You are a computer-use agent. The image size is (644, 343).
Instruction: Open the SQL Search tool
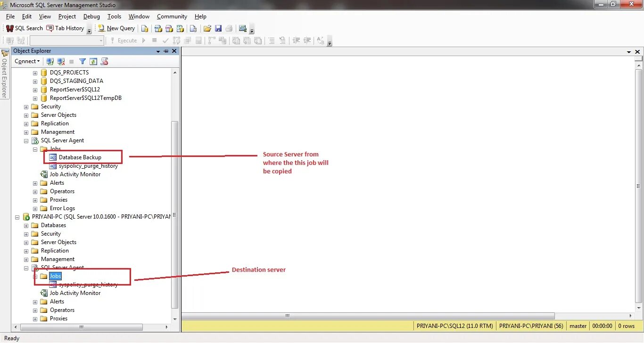(x=24, y=28)
